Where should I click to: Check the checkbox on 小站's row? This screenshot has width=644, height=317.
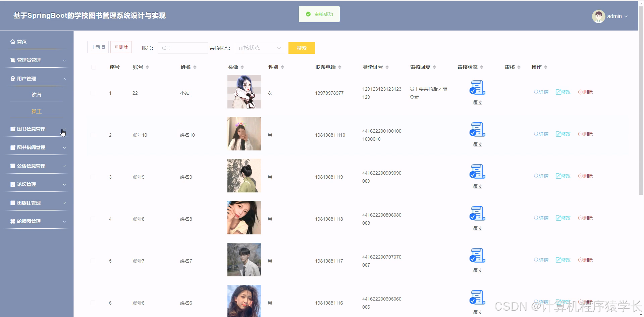pyautogui.click(x=93, y=93)
